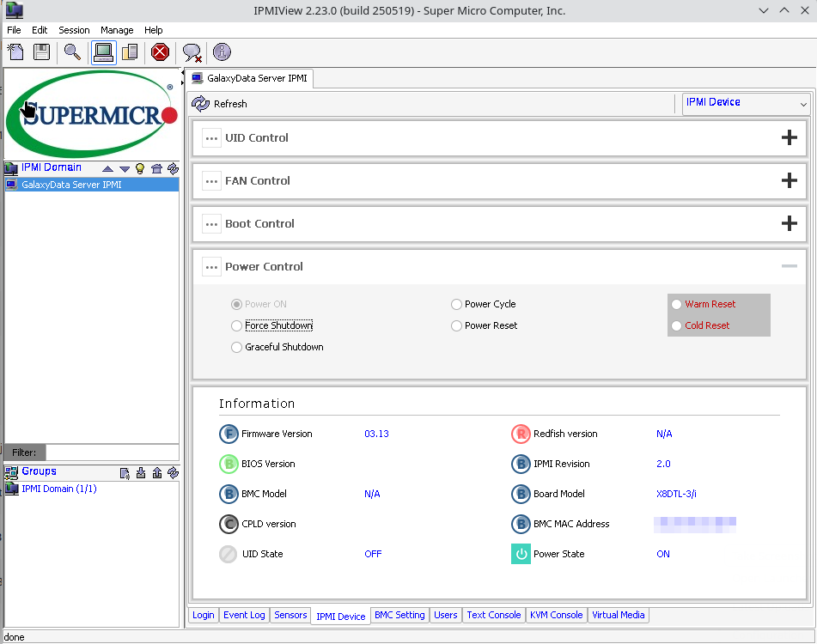Click the documents copy toolbar icon

pyautogui.click(x=129, y=52)
